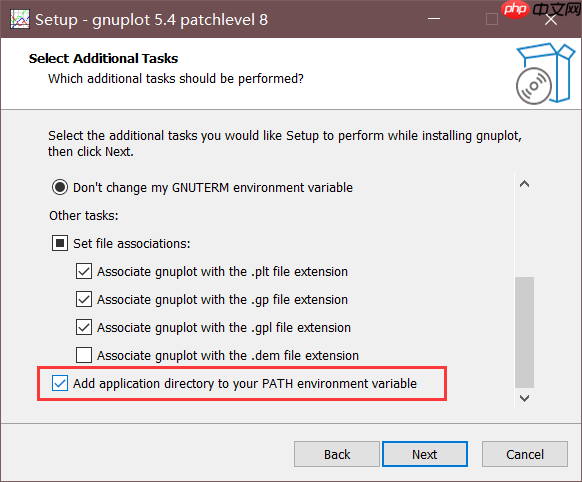Toggle the Set file associations checkbox
582x482 pixels.
point(60,243)
